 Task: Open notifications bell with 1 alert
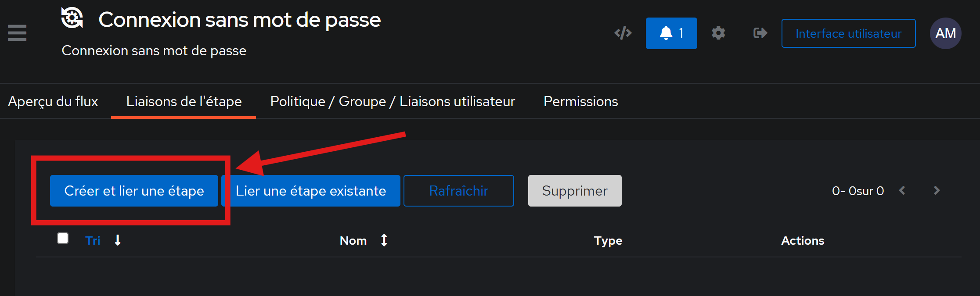click(671, 33)
